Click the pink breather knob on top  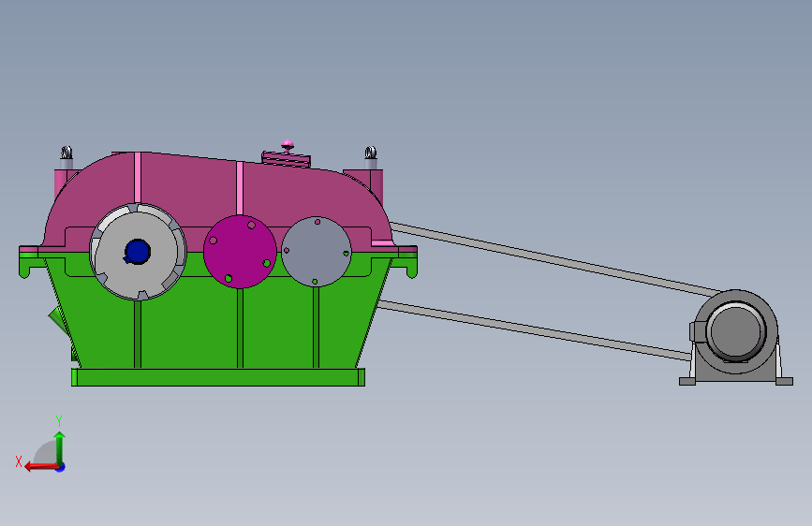[288, 144]
